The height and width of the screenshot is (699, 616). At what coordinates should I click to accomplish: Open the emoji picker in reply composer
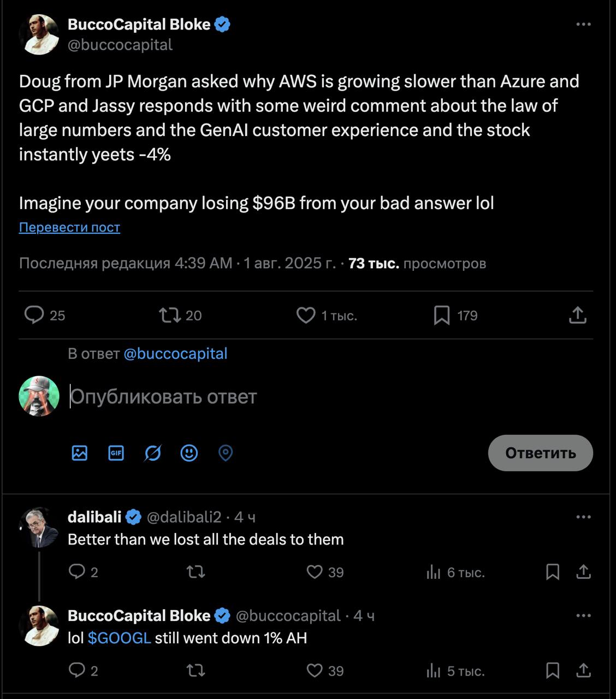(189, 453)
